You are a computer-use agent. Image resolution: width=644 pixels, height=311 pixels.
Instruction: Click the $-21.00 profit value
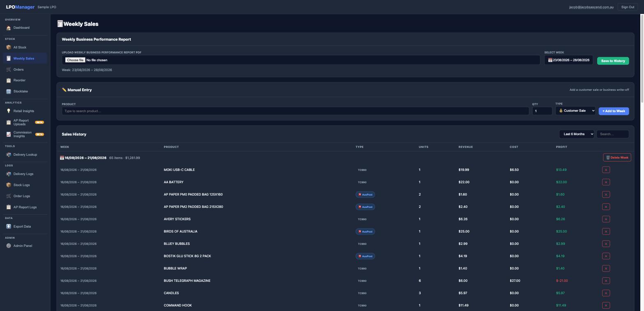click(562, 281)
